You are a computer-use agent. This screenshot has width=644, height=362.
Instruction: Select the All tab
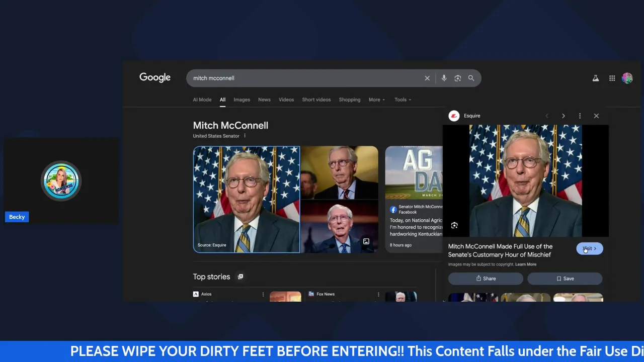point(222,100)
